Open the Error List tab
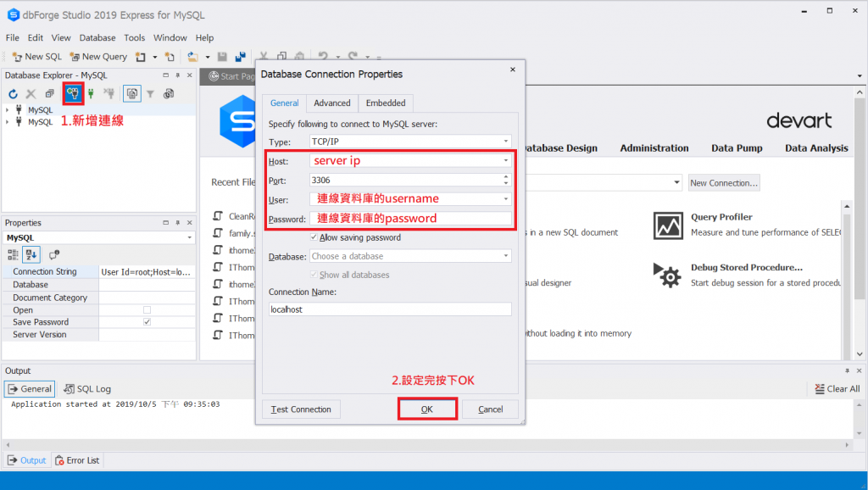 tap(77, 460)
